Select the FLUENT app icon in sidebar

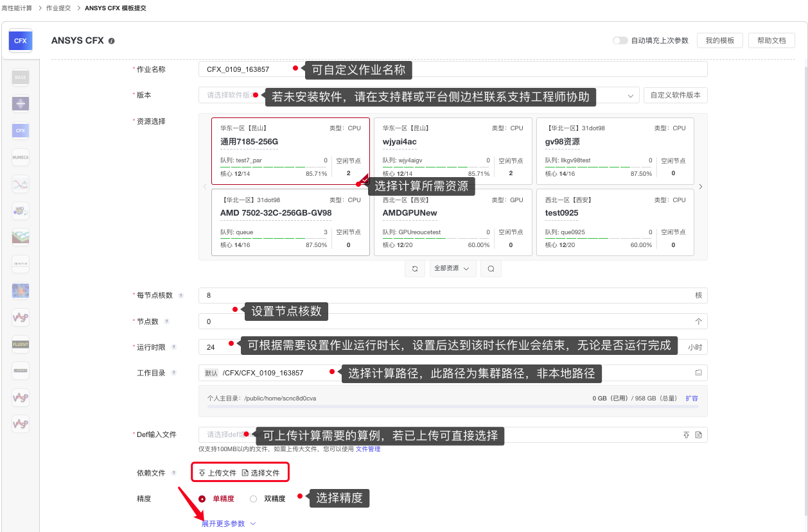point(21,344)
